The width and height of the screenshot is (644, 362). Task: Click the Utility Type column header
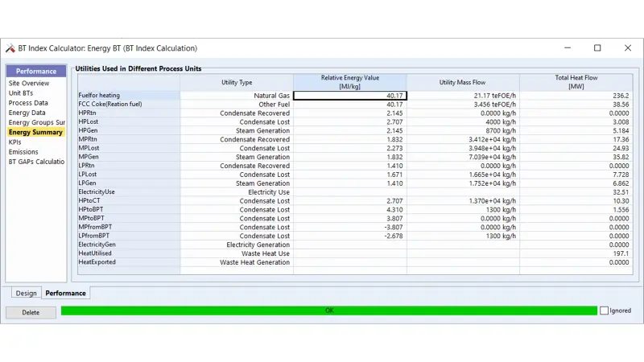(x=237, y=82)
